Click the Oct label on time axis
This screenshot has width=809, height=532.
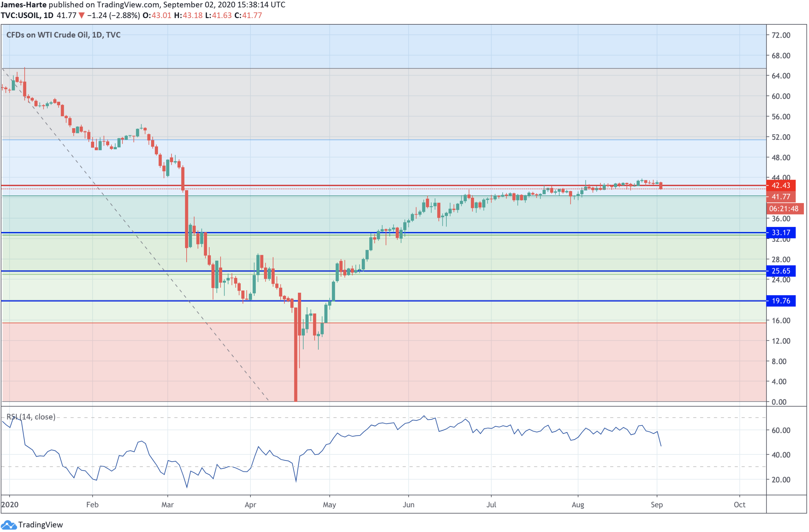740,505
